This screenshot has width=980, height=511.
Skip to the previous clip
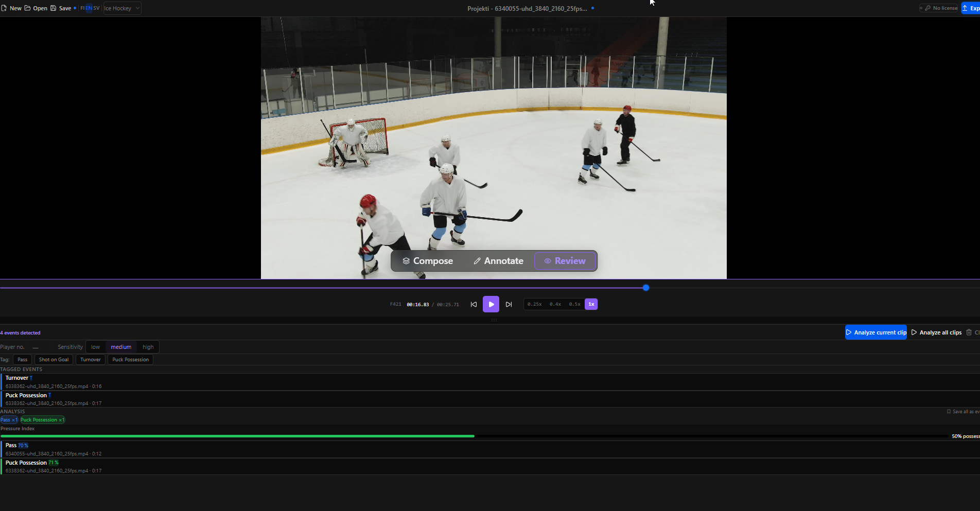click(x=473, y=304)
